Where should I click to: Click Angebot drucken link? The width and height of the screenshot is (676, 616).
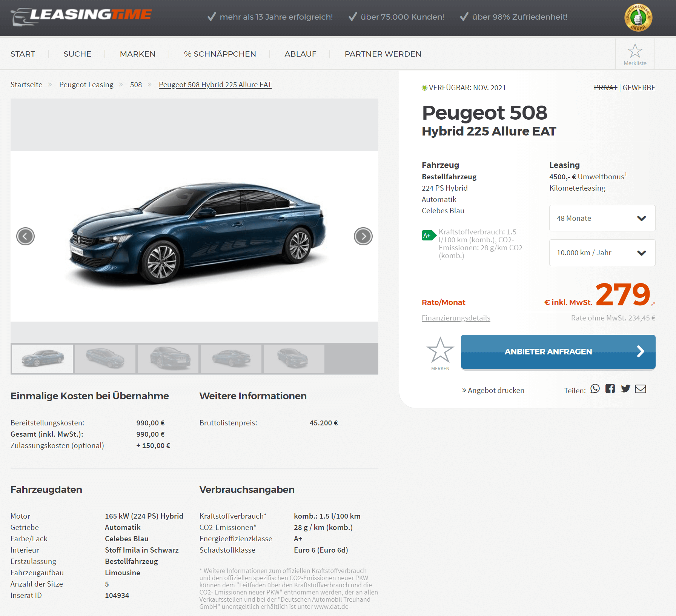[x=493, y=390]
